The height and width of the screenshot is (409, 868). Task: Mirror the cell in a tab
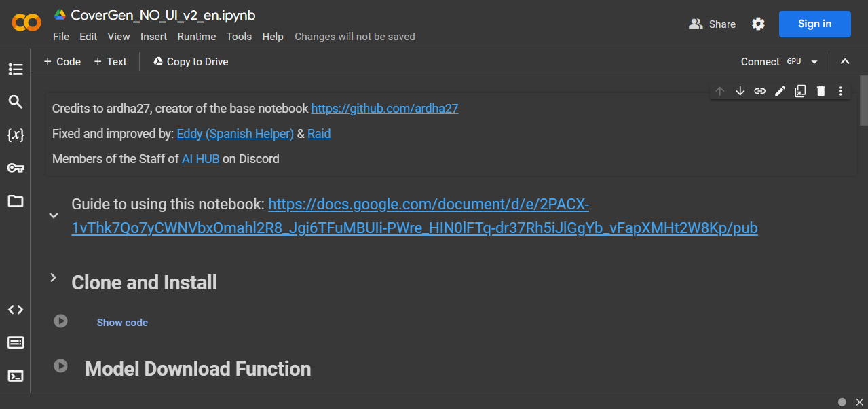click(800, 91)
